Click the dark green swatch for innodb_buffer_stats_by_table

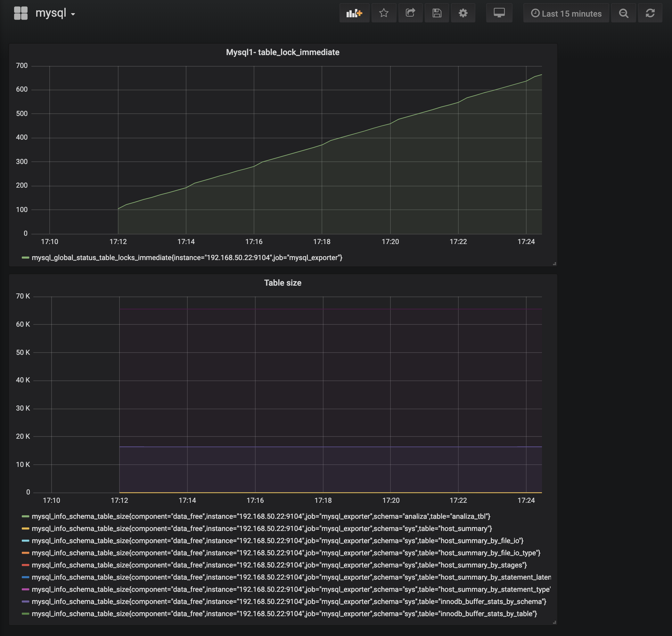click(x=25, y=614)
